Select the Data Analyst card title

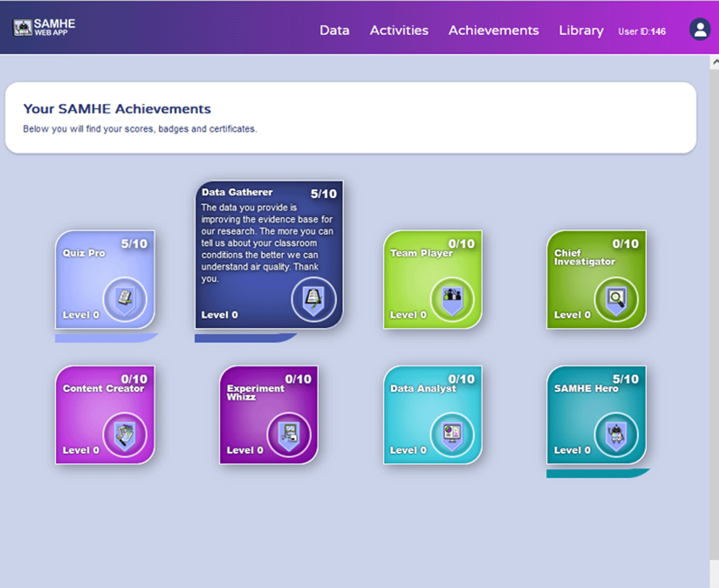423,388
